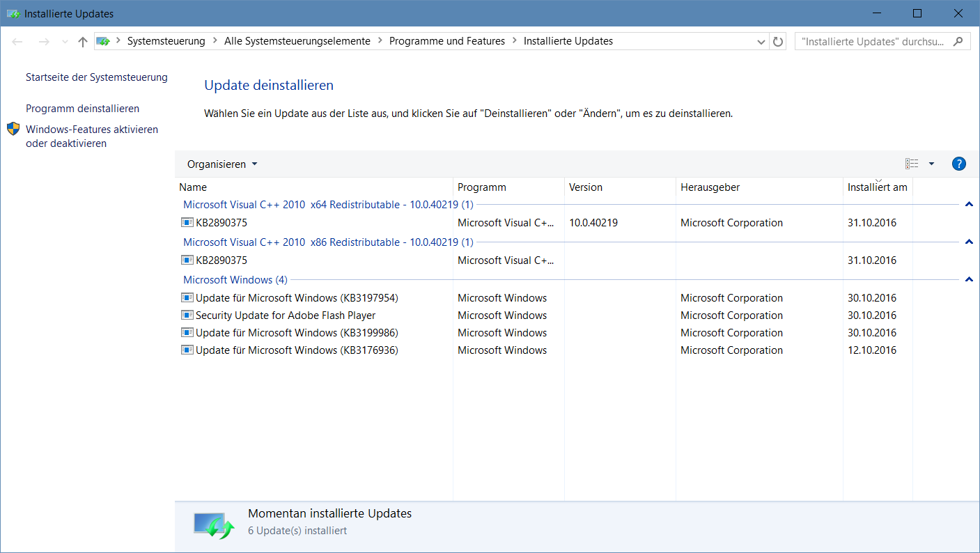Click icon of KB3197954 update row

coord(187,297)
